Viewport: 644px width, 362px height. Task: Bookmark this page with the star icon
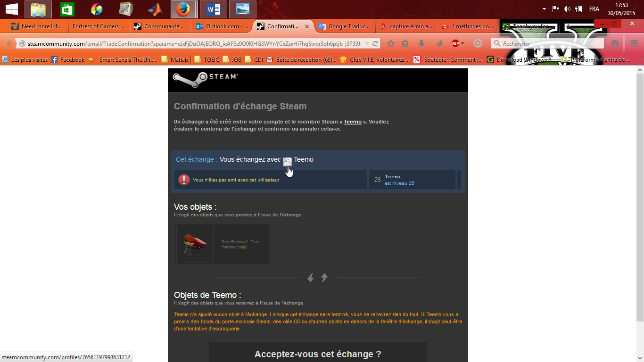click(x=391, y=43)
